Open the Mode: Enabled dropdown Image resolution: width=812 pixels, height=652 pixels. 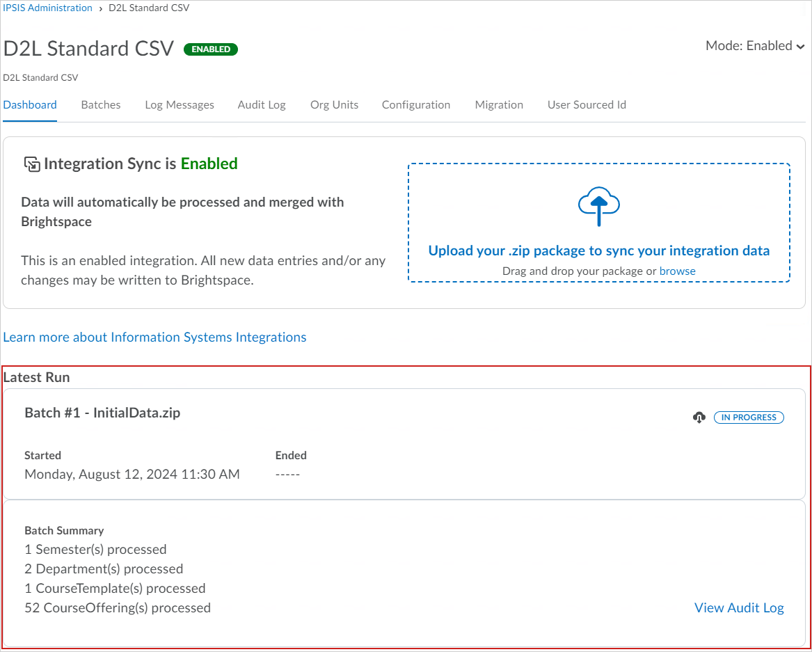point(755,45)
